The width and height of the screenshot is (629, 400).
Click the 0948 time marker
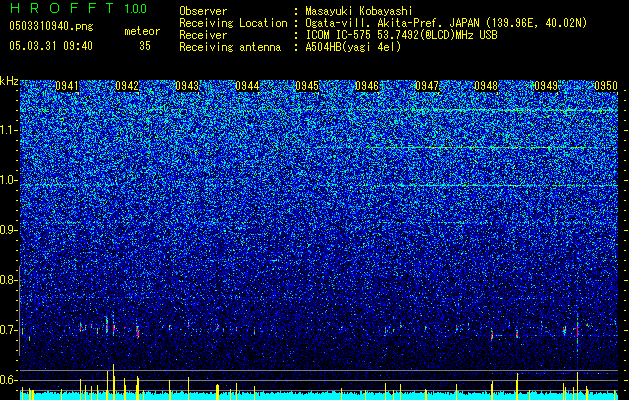486,86
